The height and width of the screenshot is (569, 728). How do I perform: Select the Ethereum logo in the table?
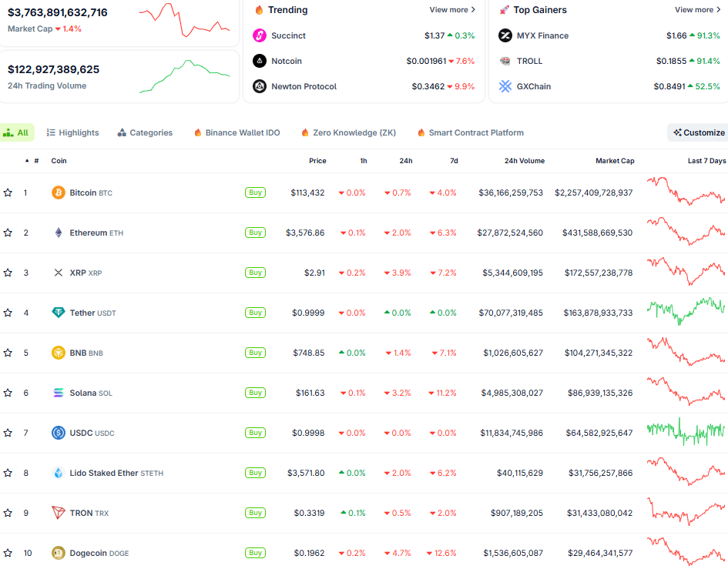tap(59, 232)
